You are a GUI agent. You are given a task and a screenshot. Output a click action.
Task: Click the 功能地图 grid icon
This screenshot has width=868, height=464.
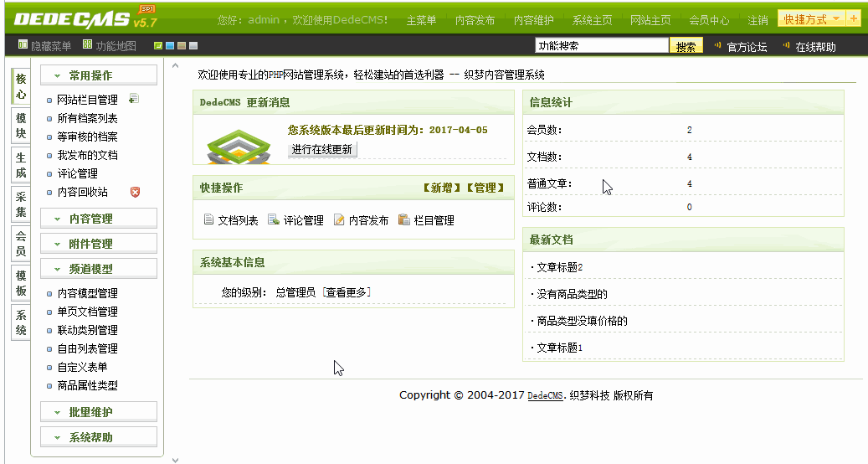(x=87, y=46)
